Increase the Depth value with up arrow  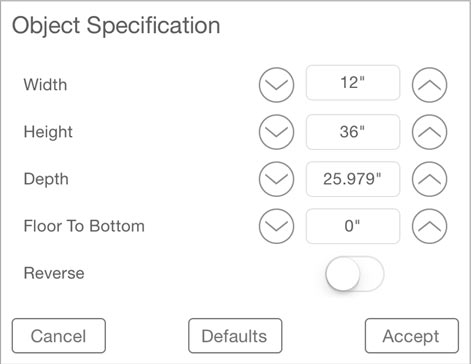coord(429,179)
